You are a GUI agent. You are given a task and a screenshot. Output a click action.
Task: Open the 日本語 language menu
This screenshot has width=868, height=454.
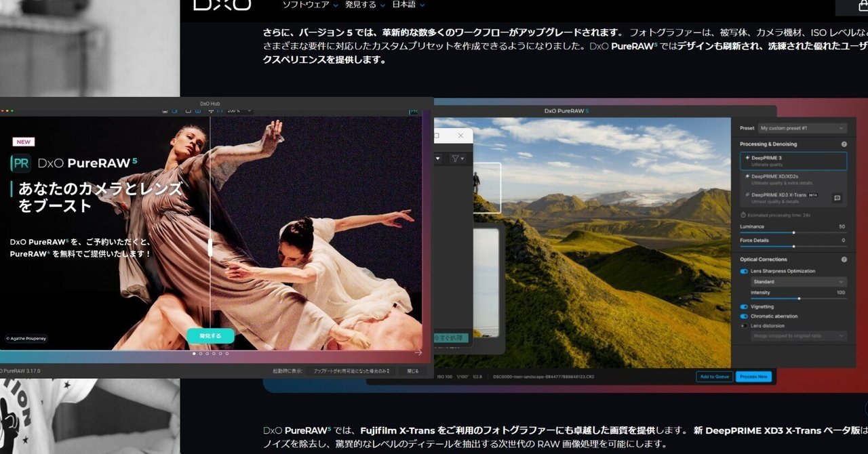pyautogui.click(x=405, y=4)
